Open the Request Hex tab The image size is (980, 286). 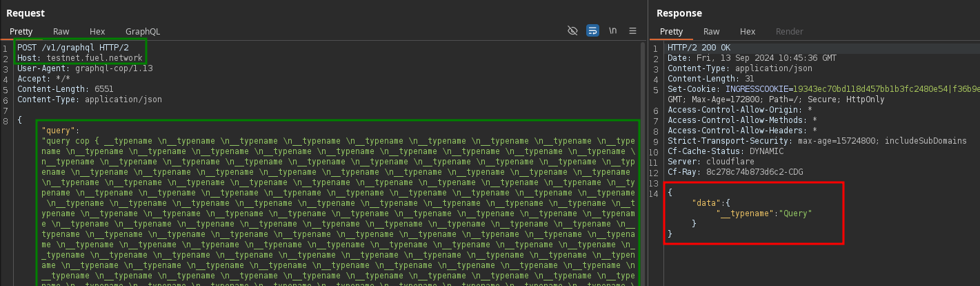click(97, 31)
